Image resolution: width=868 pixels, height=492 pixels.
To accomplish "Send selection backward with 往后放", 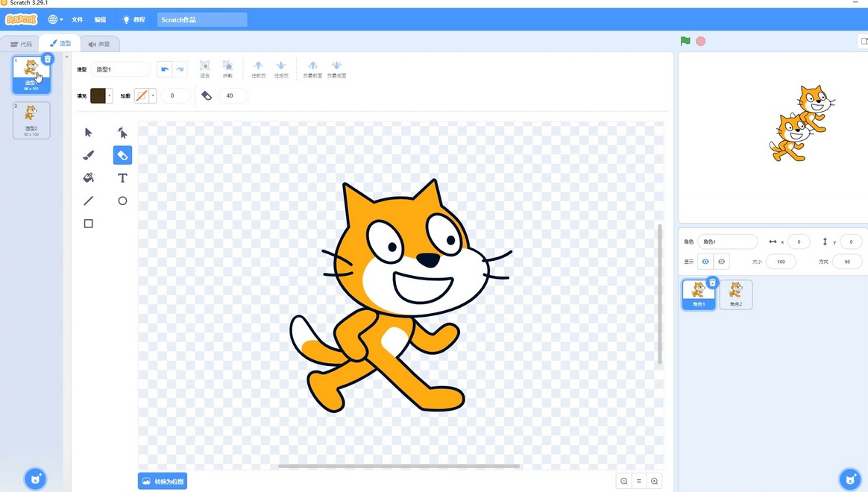I will (x=281, y=69).
